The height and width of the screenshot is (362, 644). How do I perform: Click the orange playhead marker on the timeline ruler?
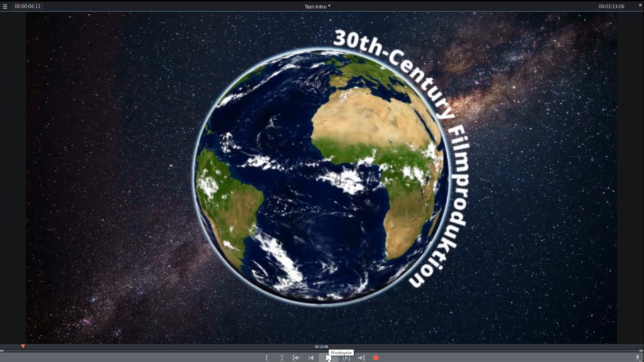(x=23, y=346)
